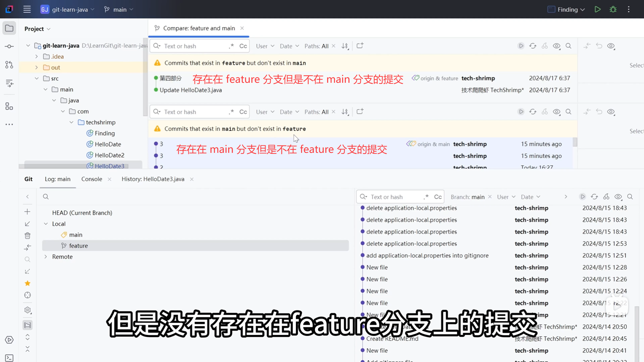The width and height of the screenshot is (644, 362).
Task: Refresh the Branch: main log list
Action: point(594,197)
